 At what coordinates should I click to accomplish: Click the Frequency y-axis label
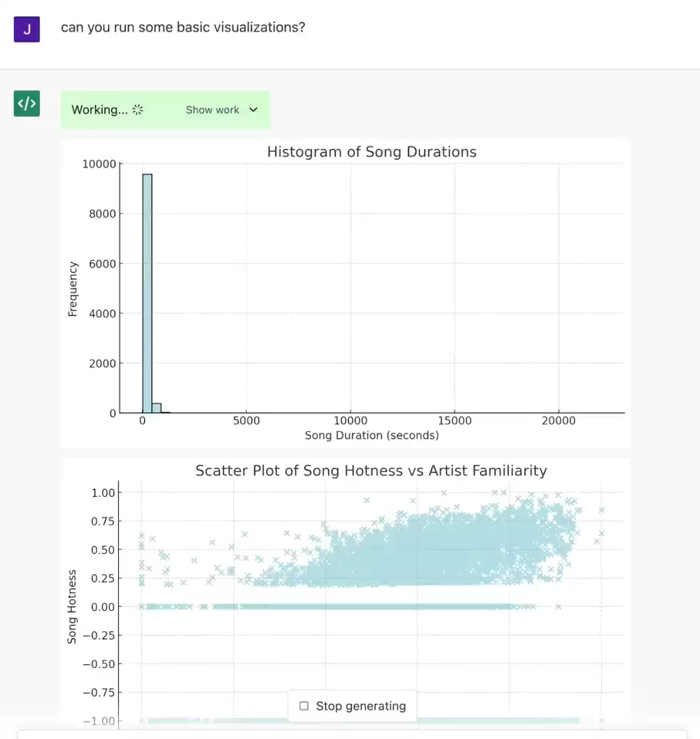(73, 289)
